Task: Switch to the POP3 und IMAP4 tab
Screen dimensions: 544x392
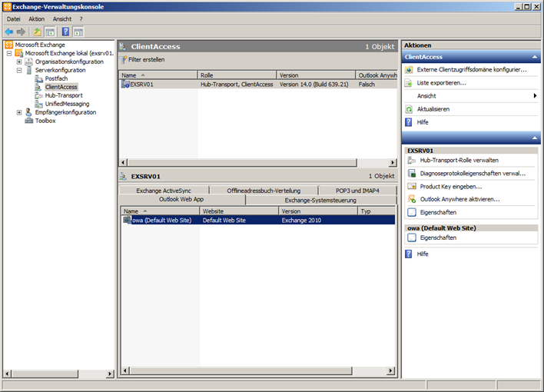Action: coord(357,191)
